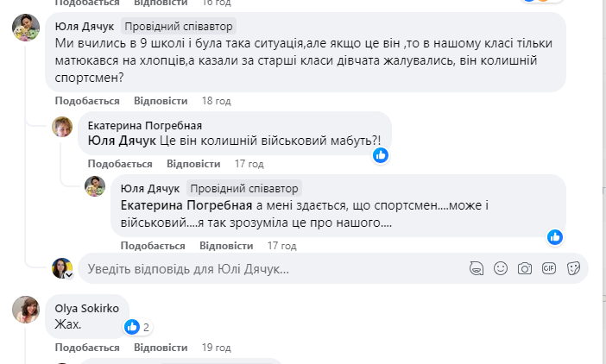
Task: Open the 18 год timestamp link
Action: coord(216,100)
